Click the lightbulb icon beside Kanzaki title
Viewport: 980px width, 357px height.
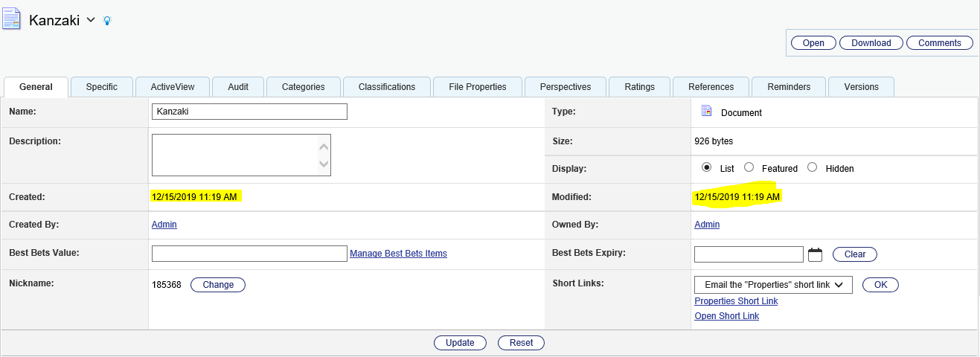click(107, 21)
